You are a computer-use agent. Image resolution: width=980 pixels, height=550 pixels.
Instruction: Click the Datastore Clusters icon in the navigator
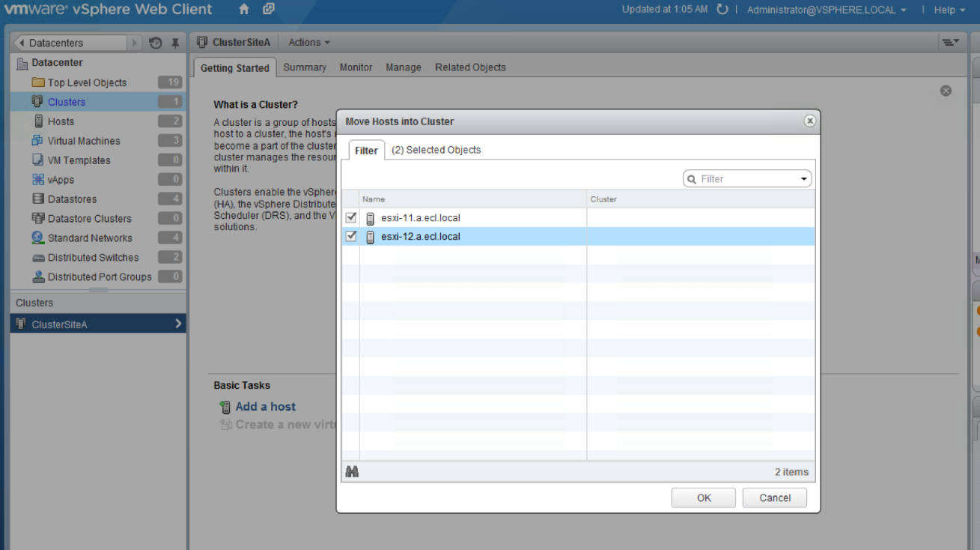click(38, 219)
